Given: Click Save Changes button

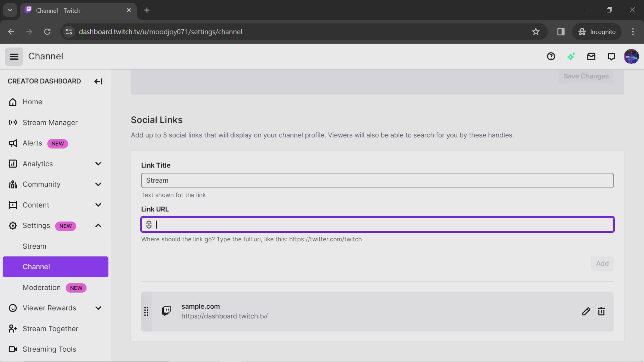Looking at the screenshot, I should tap(586, 76).
